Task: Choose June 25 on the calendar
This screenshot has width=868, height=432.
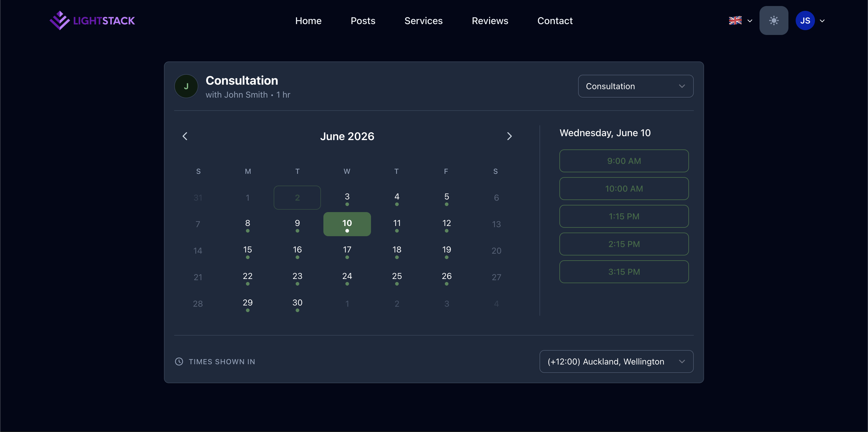Action: (x=397, y=277)
